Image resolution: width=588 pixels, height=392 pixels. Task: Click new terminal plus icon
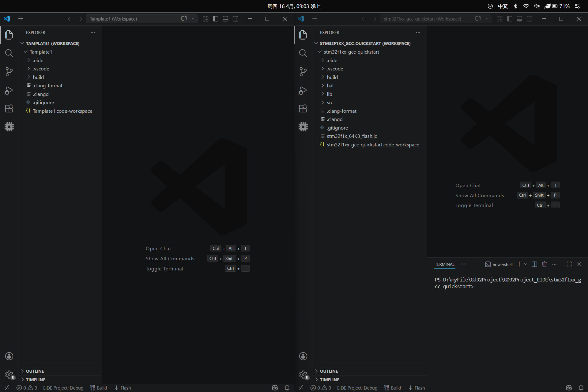pos(519,264)
